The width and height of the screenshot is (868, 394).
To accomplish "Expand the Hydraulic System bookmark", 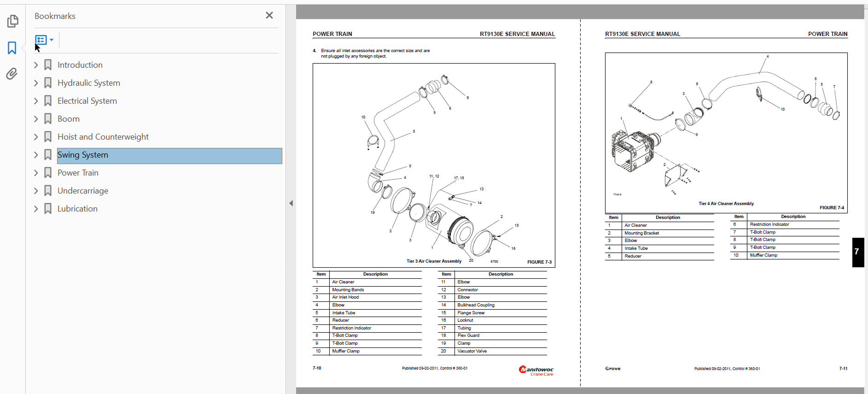I will 36,83.
